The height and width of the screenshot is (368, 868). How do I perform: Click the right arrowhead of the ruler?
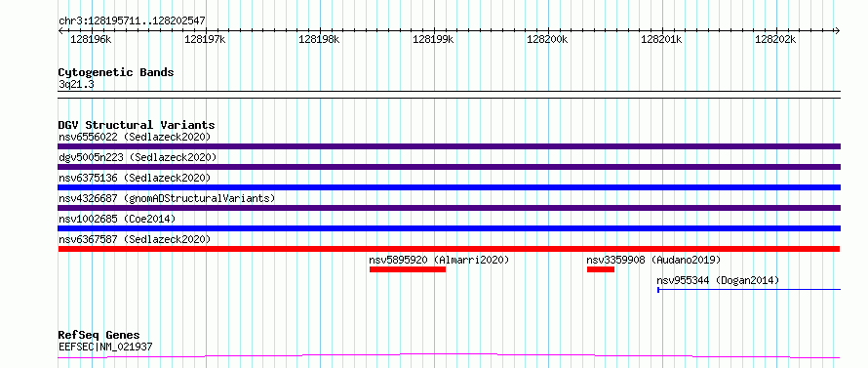(x=838, y=30)
